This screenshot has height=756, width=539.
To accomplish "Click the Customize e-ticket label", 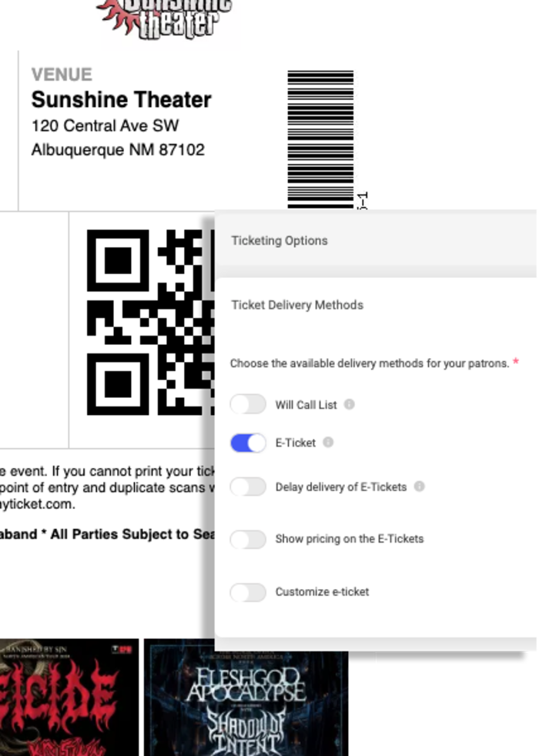I will pos(322,591).
